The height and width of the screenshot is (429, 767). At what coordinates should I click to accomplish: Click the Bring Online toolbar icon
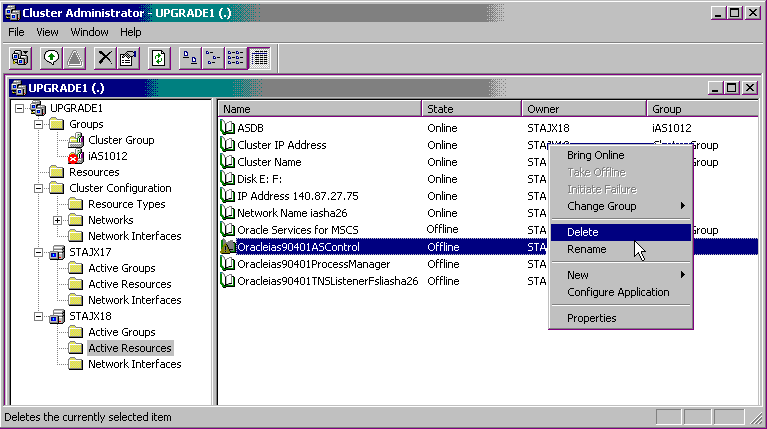pos(51,58)
